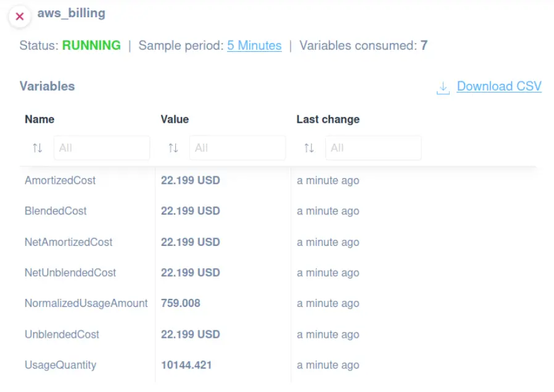Select the NetUnblendedCost variable name

(70, 272)
